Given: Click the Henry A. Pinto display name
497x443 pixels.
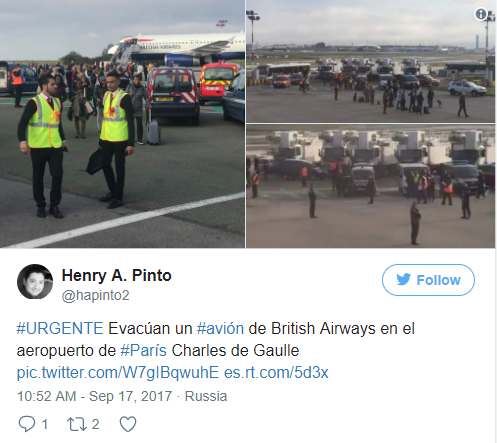Looking at the screenshot, I should pyautogui.click(x=117, y=276).
